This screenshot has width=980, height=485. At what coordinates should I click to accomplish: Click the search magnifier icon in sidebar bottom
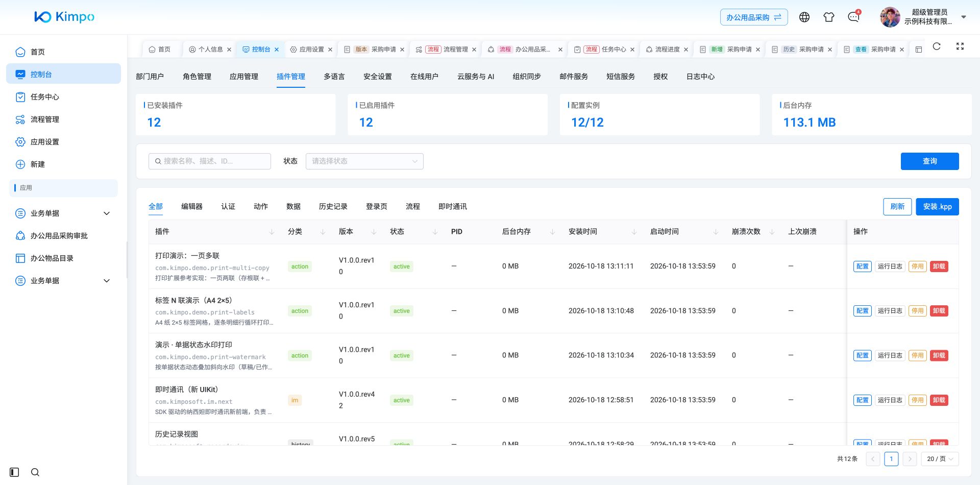[35, 472]
